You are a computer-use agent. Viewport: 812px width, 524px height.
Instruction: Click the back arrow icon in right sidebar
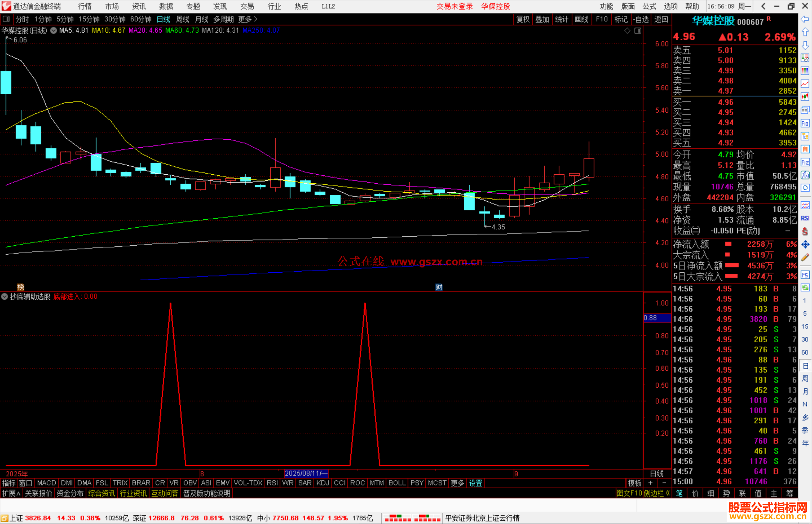(805, 19)
